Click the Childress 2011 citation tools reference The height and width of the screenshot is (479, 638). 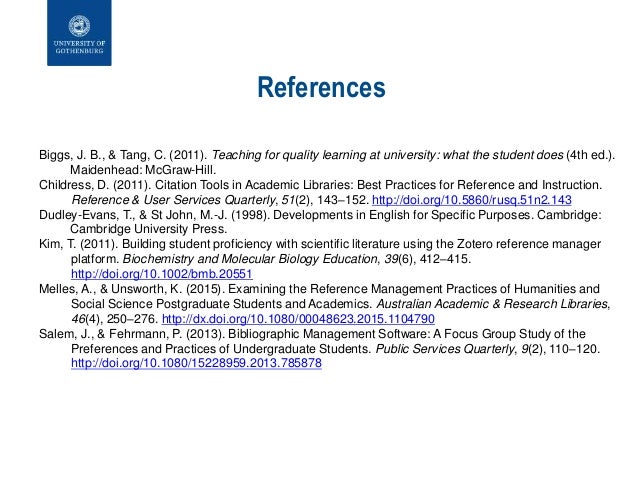coord(320,192)
